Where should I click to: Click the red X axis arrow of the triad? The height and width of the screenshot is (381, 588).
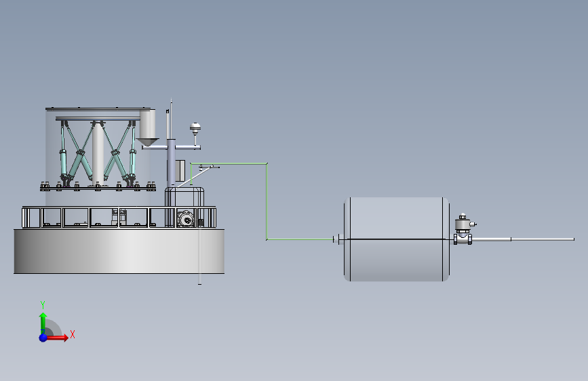click(58, 338)
